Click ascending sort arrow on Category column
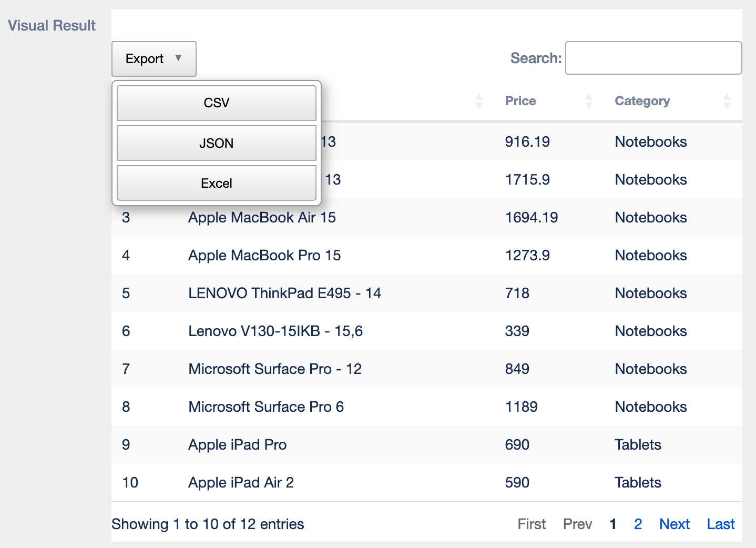756x548 pixels. [727, 97]
